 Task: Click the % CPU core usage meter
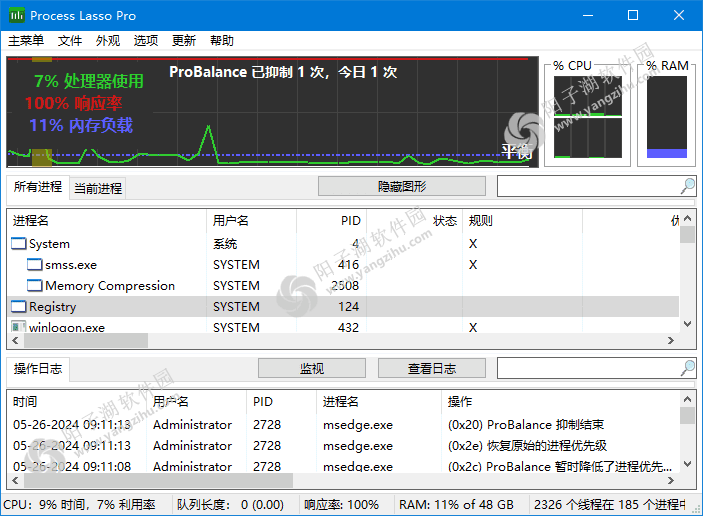tap(588, 117)
